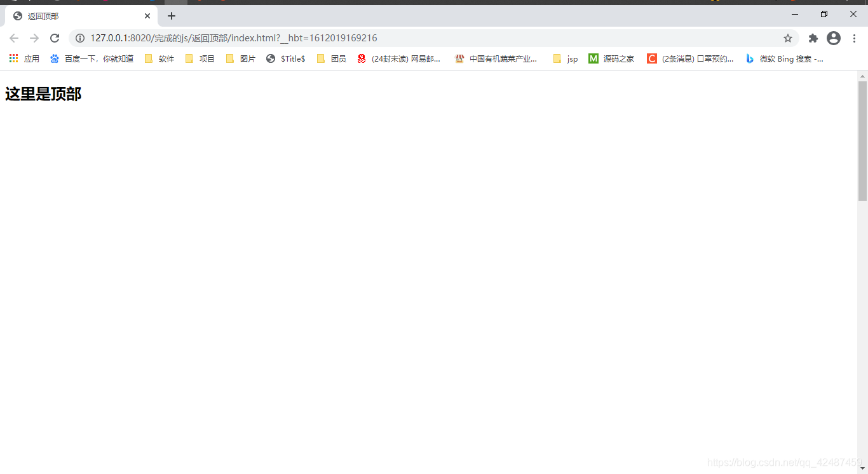868x474 pixels.
Task: Open the jsp bookmark folder
Action: 566,58
